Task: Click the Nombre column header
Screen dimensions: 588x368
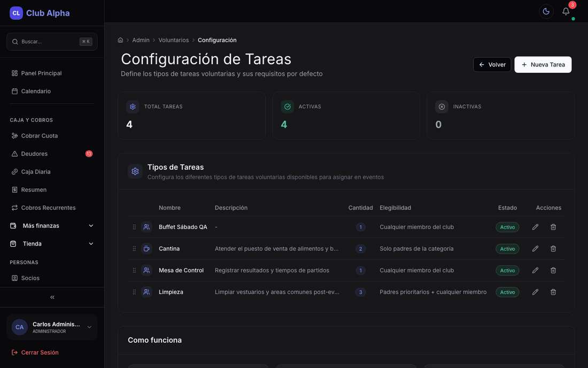Action: 169,208
